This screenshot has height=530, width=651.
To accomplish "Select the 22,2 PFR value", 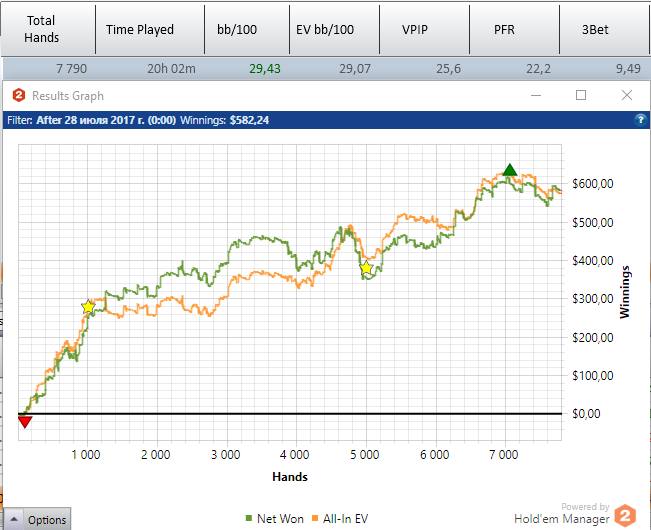I will click(538, 68).
